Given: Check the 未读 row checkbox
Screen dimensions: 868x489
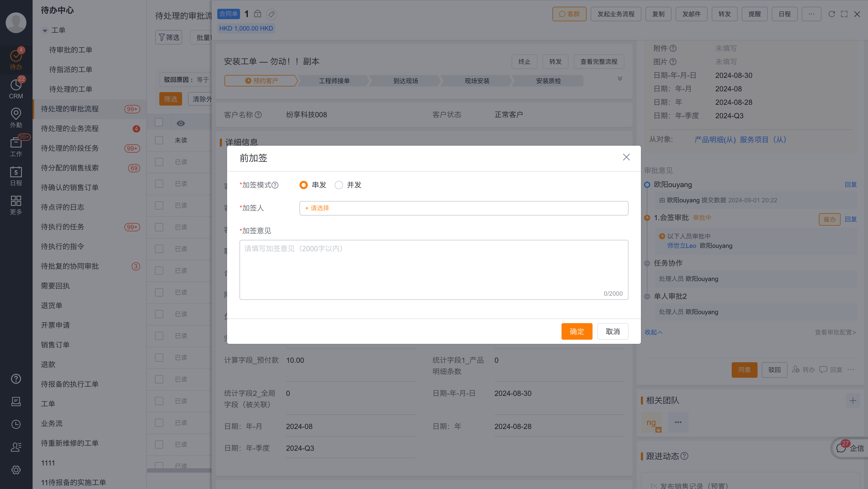Looking at the screenshot, I should [x=159, y=140].
